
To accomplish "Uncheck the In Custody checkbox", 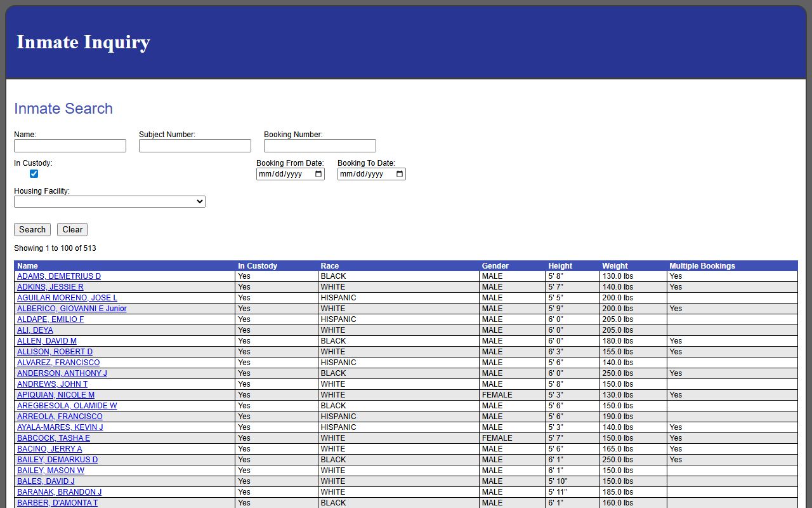I will 34,174.
